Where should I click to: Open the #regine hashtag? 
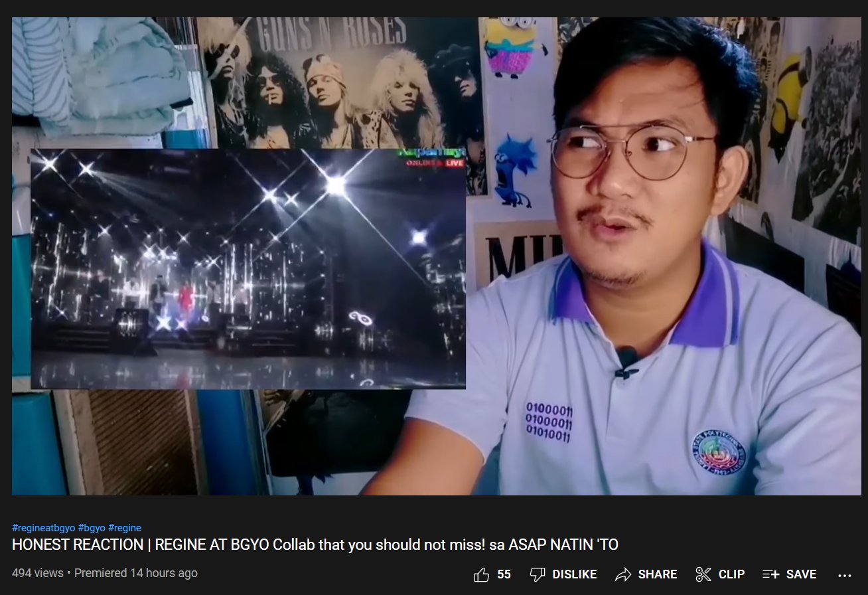(124, 527)
